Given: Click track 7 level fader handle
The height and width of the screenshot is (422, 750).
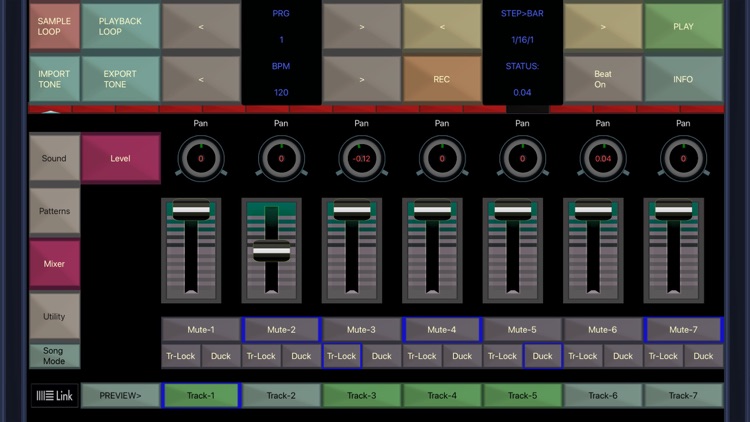Looking at the screenshot, I should (x=673, y=210).
